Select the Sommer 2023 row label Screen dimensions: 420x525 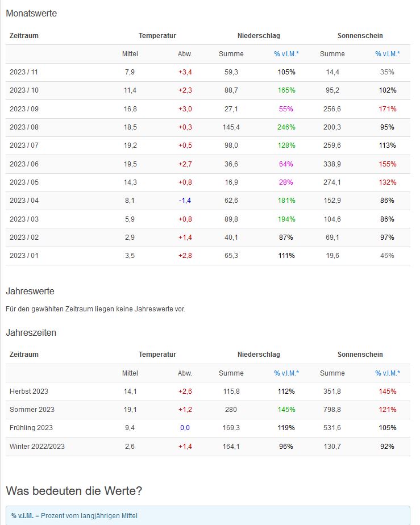point(32,410)
